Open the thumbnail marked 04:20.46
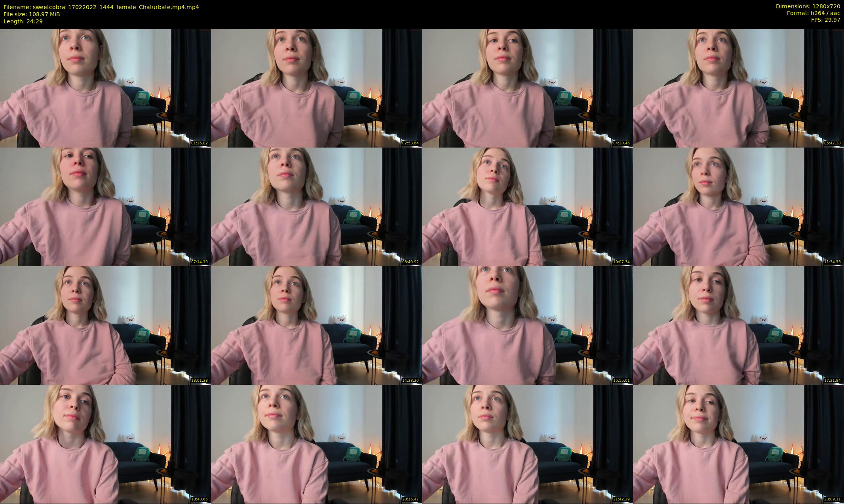This screenshot has height=504, width=844. 527,88
